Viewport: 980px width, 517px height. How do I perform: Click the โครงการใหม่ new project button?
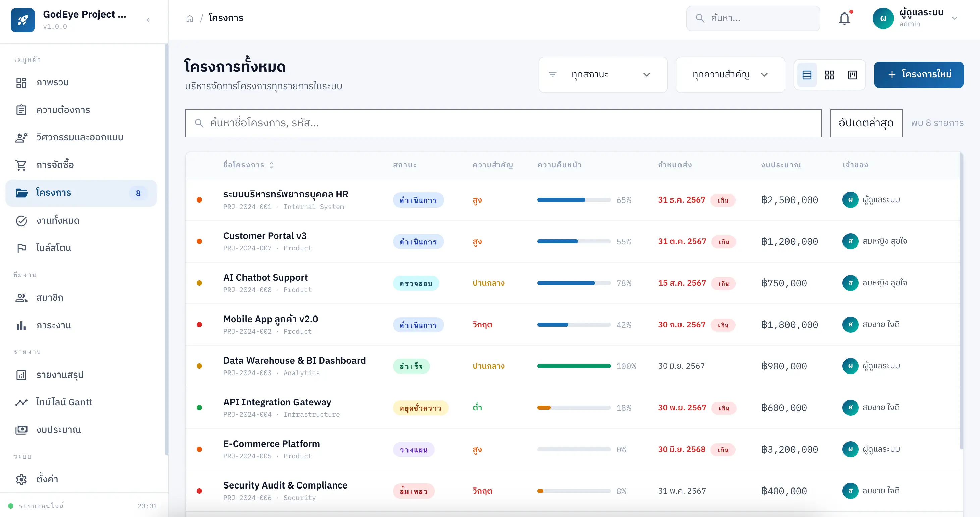[918, 74]
